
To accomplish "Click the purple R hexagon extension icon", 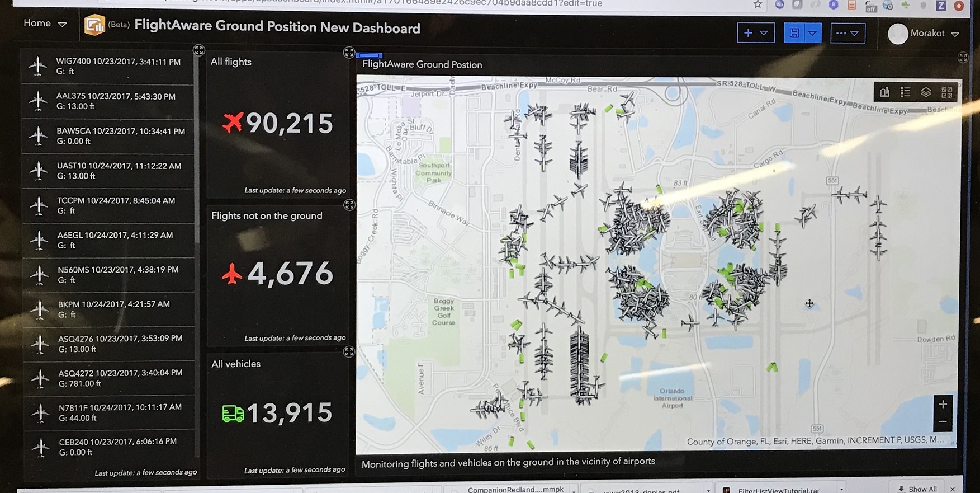I will pos(833,4).
